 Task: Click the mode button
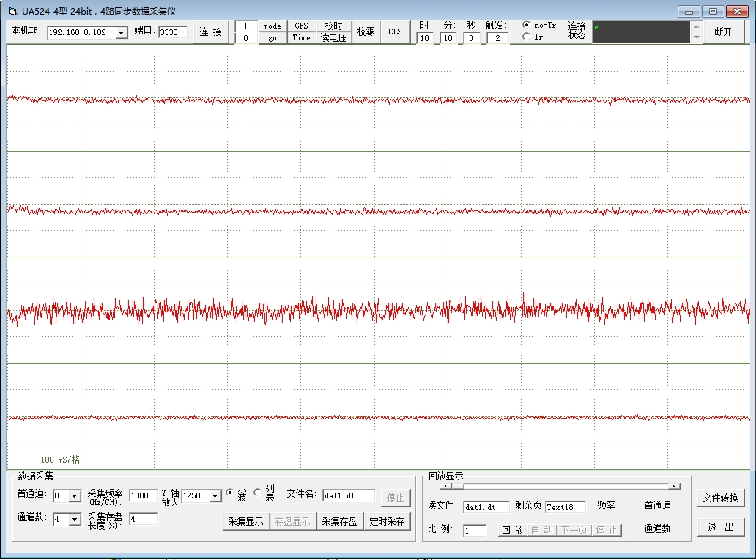pos(272,26)
